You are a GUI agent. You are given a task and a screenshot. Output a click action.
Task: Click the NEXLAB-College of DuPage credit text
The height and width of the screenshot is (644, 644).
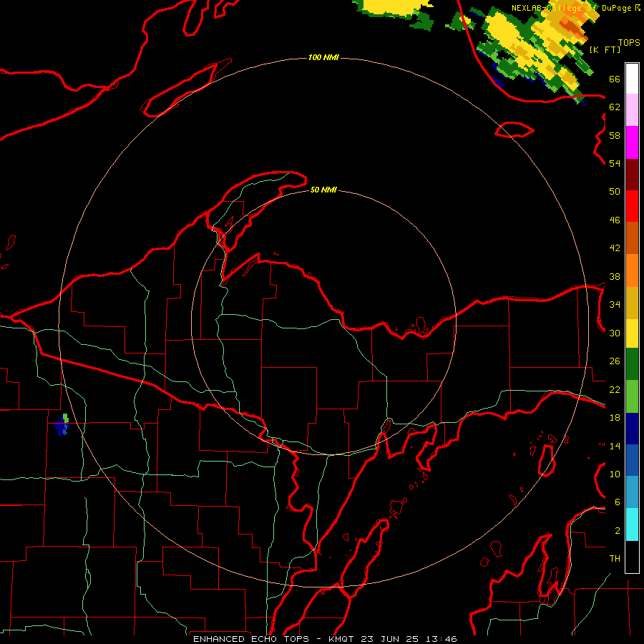click(575, 8)
